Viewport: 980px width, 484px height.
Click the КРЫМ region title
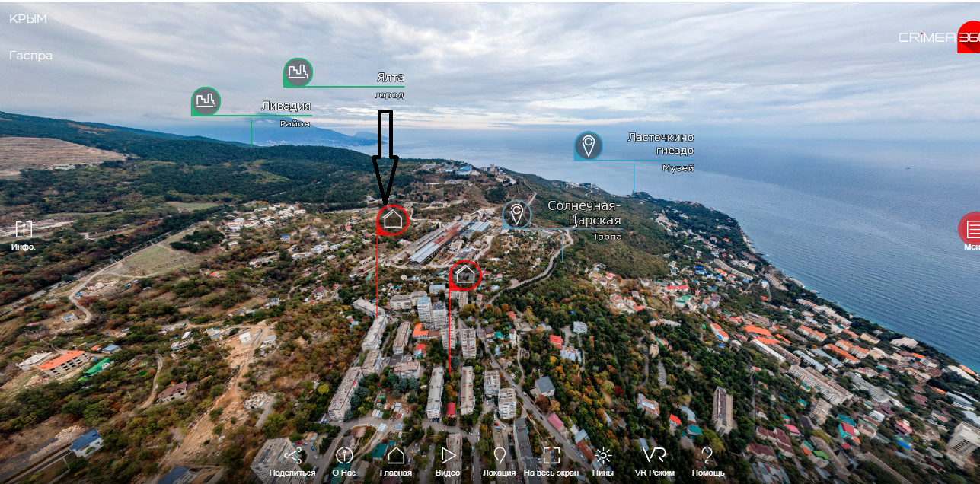[28, 19]
